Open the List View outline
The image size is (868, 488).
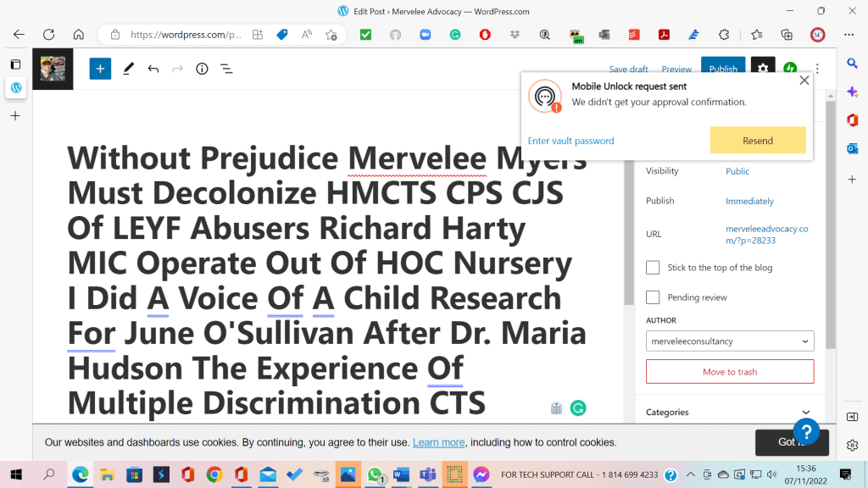click(226, 69)
